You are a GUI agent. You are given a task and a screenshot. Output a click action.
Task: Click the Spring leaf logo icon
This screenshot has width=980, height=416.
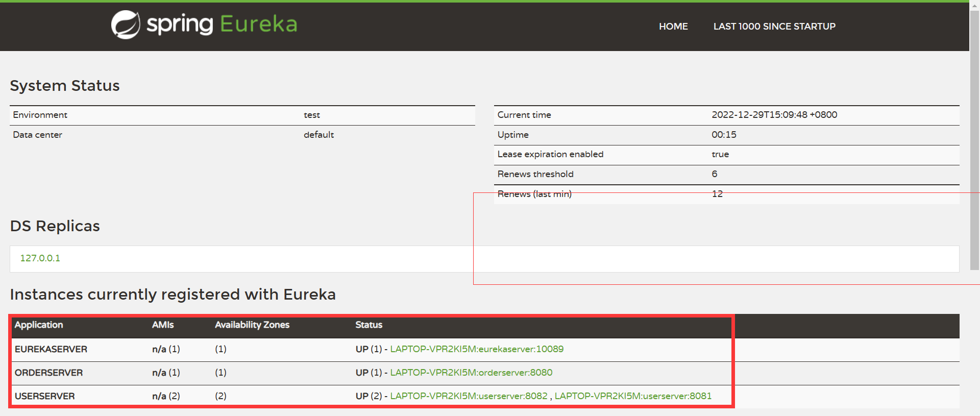pos(126,25)
